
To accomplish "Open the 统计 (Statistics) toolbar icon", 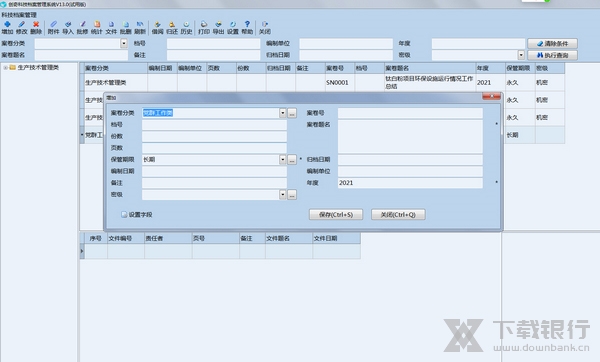I will (97, 28).
